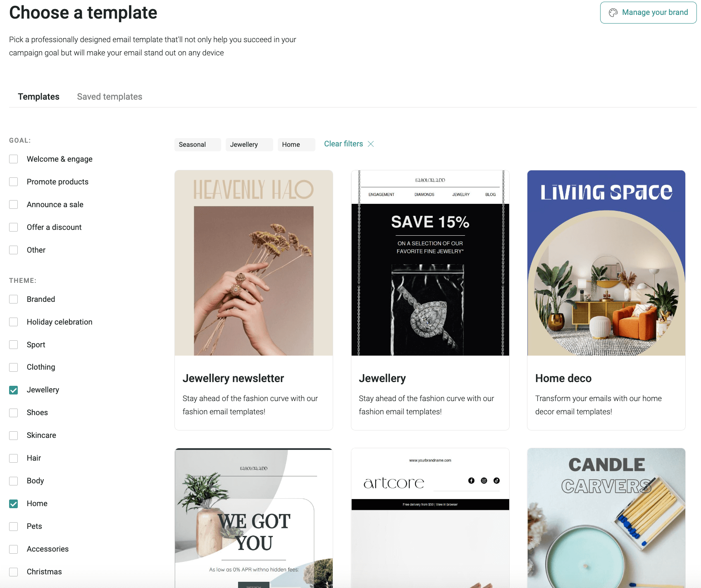Click the Home deco title
Screen dimensions: 701x588
[563, 378]
